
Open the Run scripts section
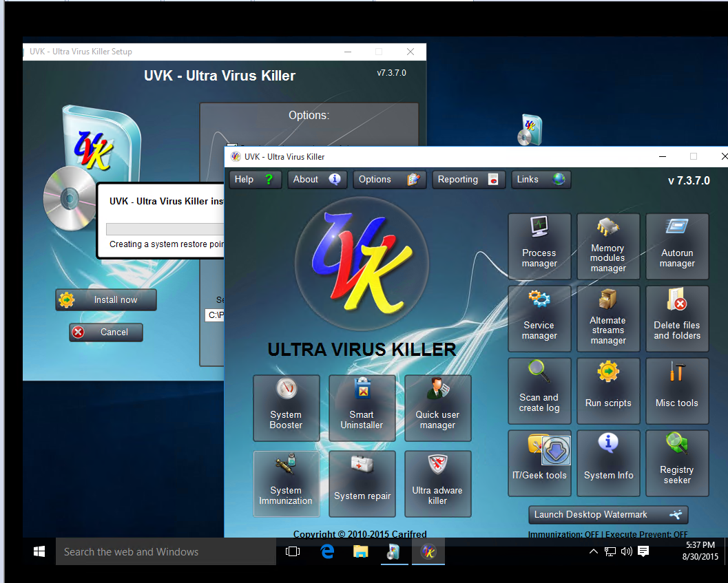click(x=607, y=391)
